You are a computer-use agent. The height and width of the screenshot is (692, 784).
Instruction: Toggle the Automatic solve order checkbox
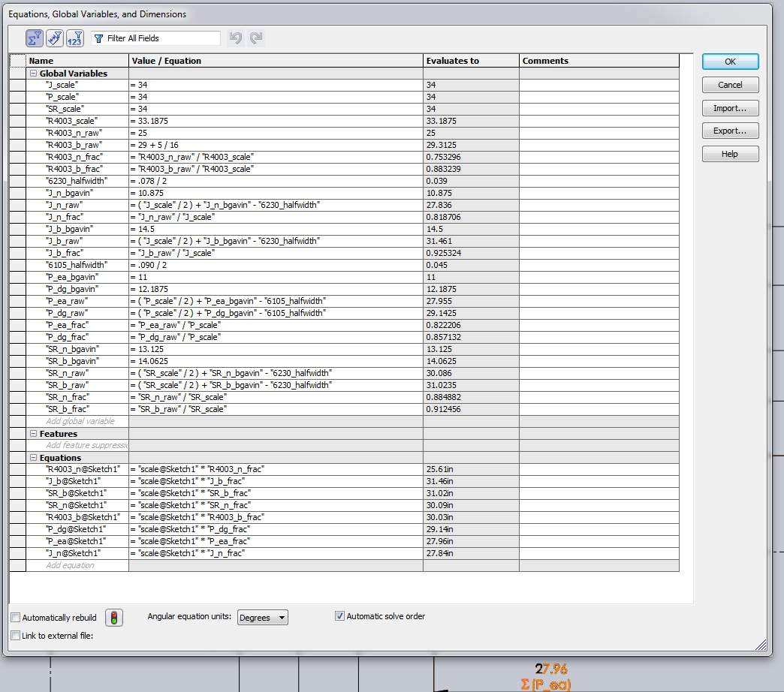pos(339,616)
